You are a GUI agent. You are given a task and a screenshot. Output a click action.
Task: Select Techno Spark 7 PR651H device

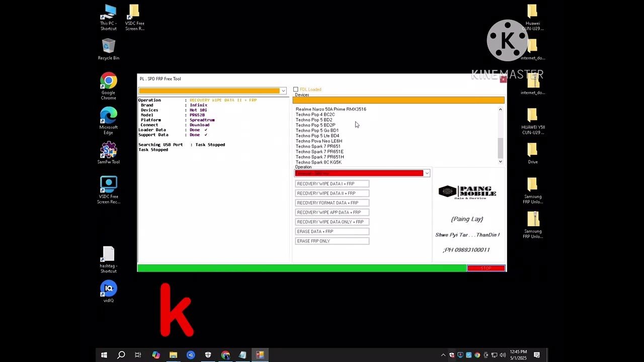[320, 157]
